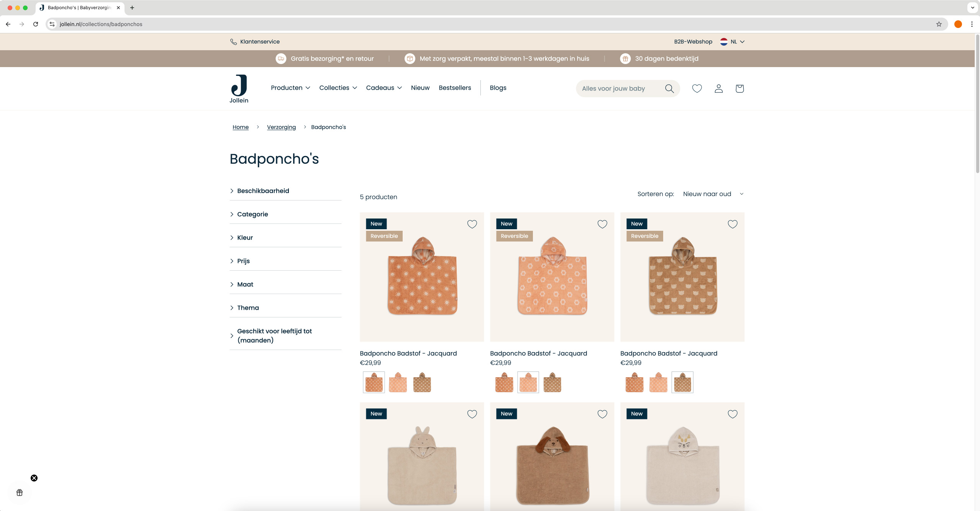Open the wishlist heart in header
The height and width of the screenshot is (511, 980).
pyautogui.click(x=697, y=89)
